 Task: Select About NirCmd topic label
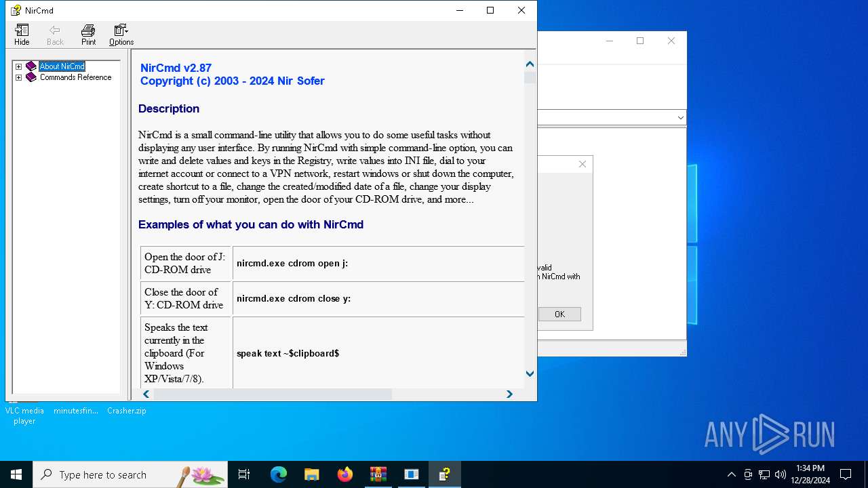(62, 66)
